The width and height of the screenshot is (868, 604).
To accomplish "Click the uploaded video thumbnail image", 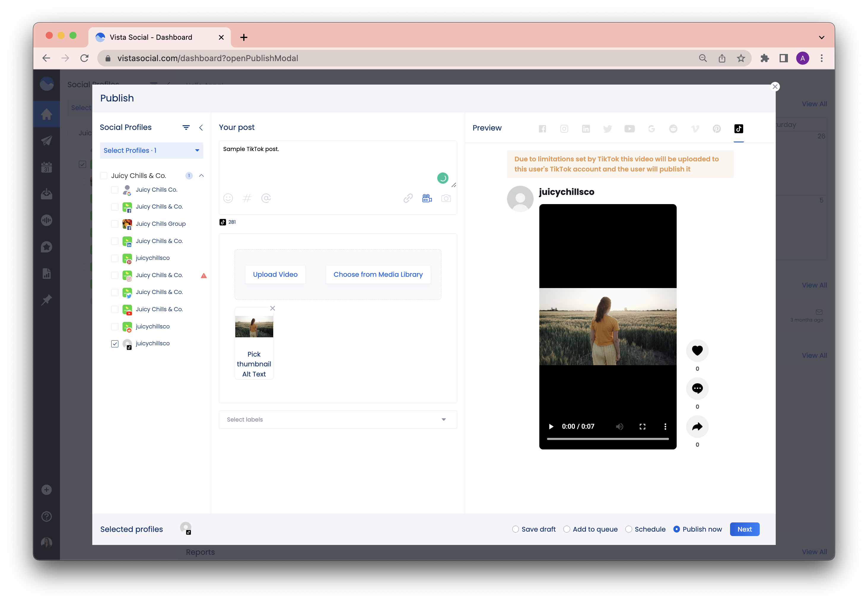I will click(254, 327).
